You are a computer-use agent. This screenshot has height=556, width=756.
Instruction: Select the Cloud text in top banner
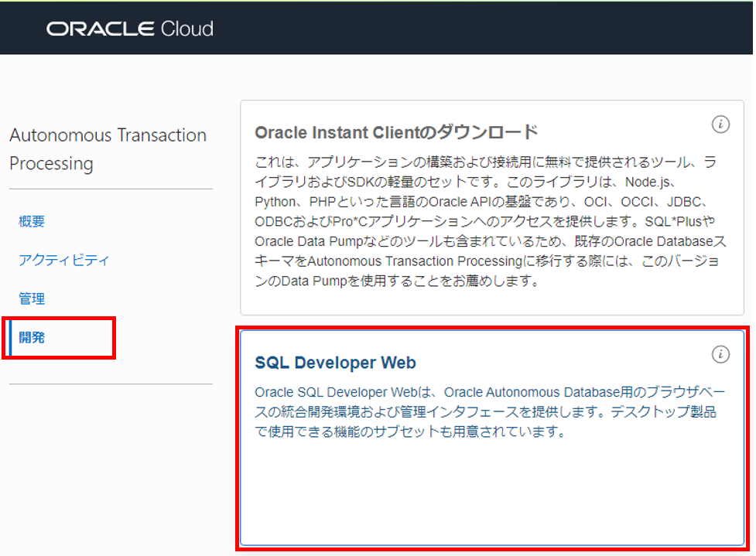click(190, 28)
